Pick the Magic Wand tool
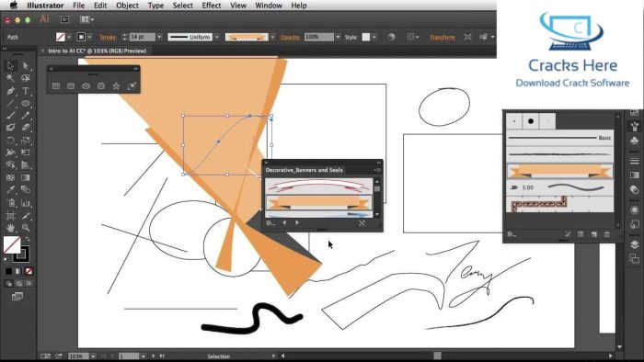This screenshot has height=362, width=644. pos(11,78)
